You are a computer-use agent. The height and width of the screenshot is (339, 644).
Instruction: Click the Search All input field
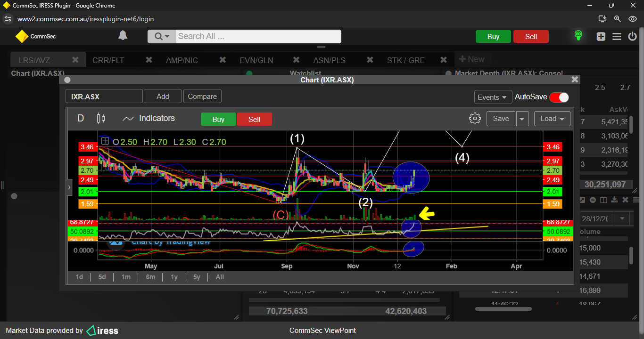(258, 37)
